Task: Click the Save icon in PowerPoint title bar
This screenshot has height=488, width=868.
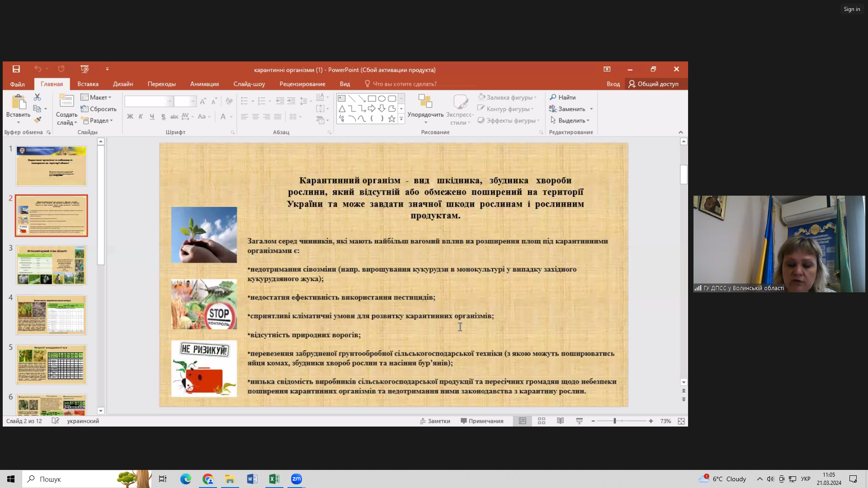Action: tap(16, 69)
